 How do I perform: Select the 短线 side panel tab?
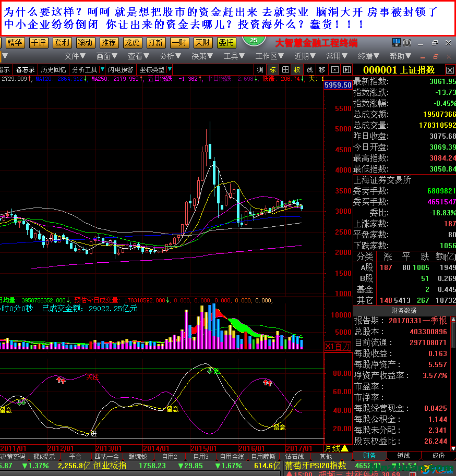(x=403, y=456)
